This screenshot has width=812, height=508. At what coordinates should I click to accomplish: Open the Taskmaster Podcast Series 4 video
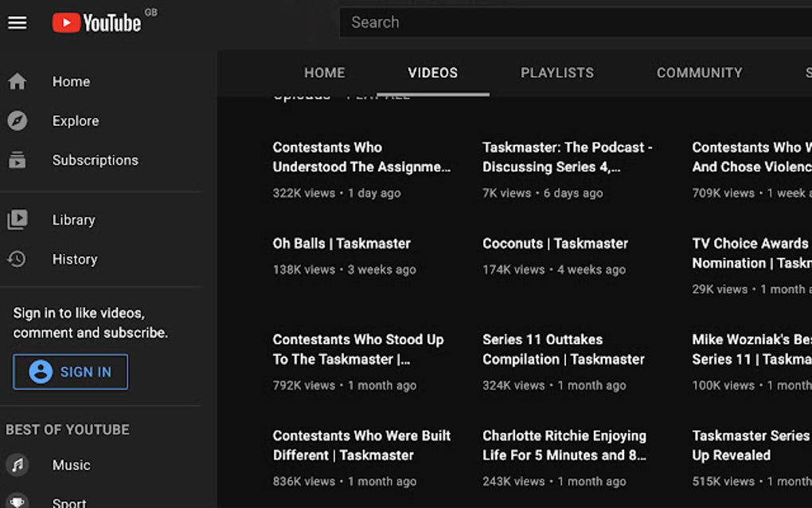click(568, 157)
